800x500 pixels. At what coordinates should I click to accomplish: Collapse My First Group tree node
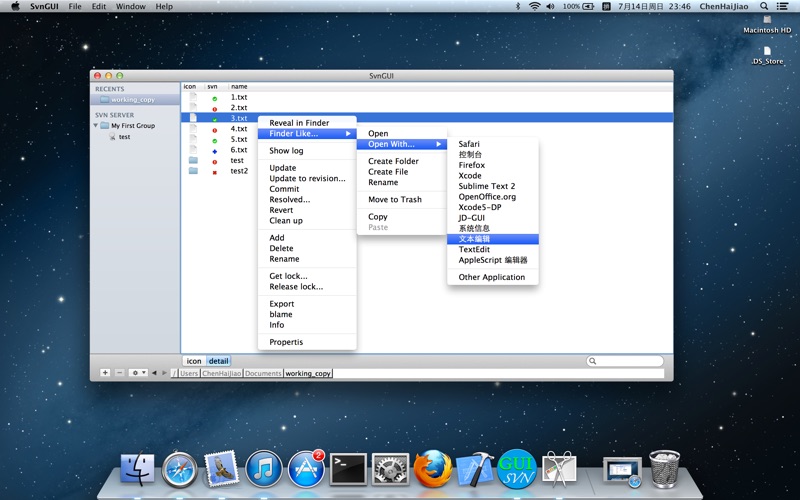95,126
